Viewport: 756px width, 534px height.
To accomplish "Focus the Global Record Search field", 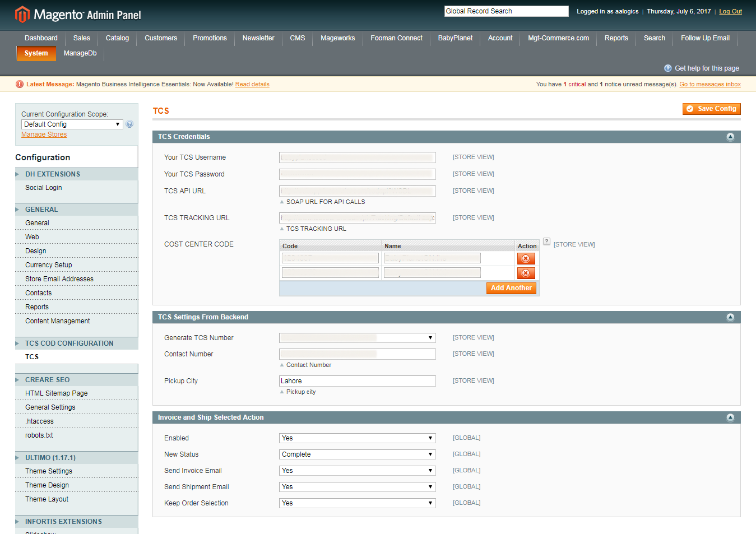I will (506, 11).
